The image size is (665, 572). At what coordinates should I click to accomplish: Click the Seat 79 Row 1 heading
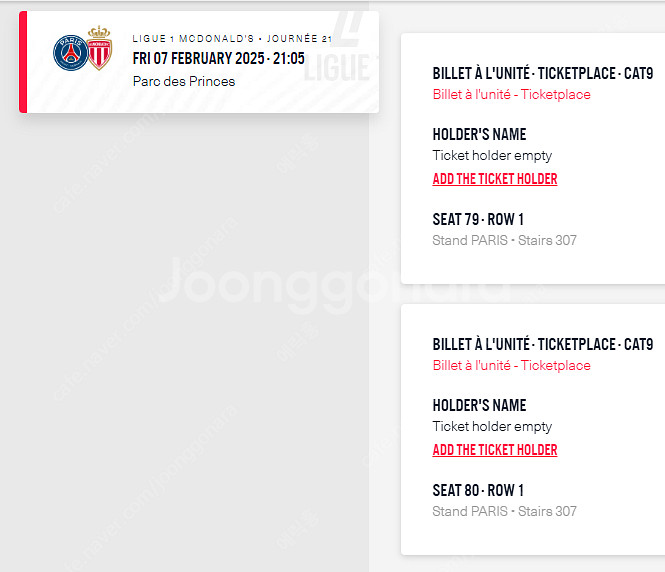(x=478, y=220)
